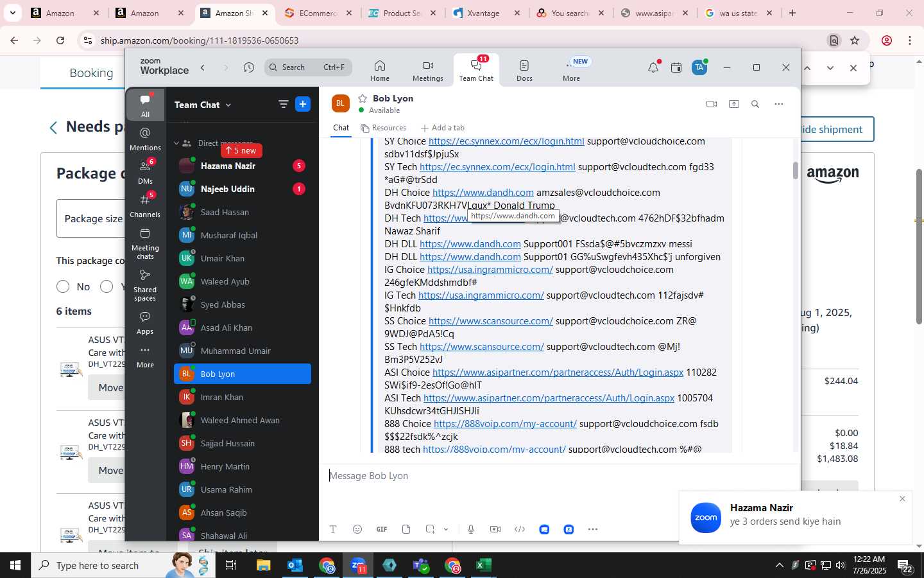Open GIF picker
924x578 pixels.
(x=382, y=529)
